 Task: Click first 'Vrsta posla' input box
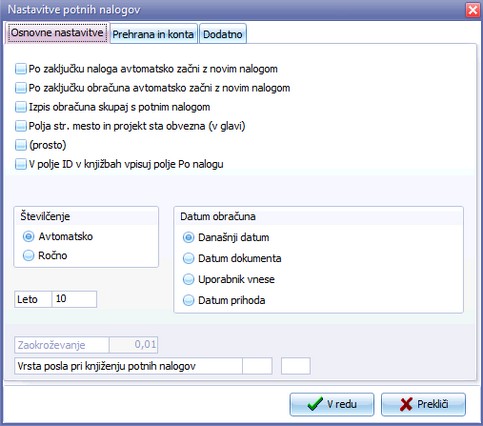tap(257, 366)
